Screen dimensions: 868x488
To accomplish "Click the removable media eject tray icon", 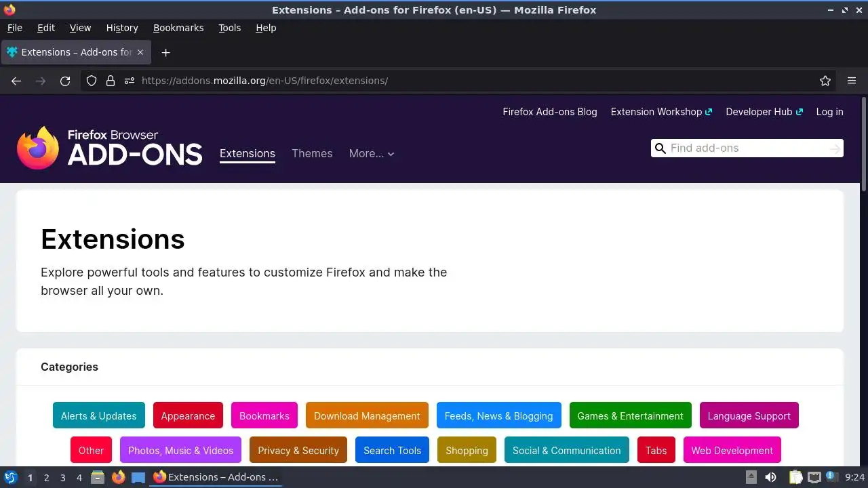I will click(751, 477).
